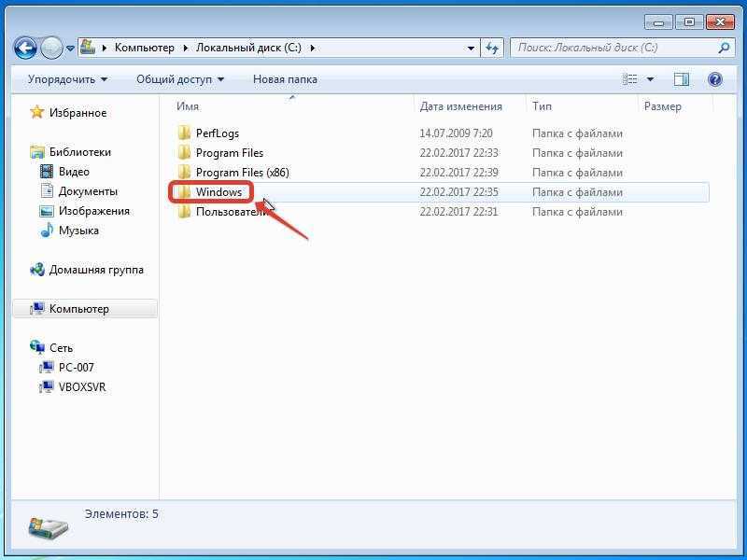Change view with the view icon
Image resolution: width=747 pixels, height=560 pixels.
[629, 79]
